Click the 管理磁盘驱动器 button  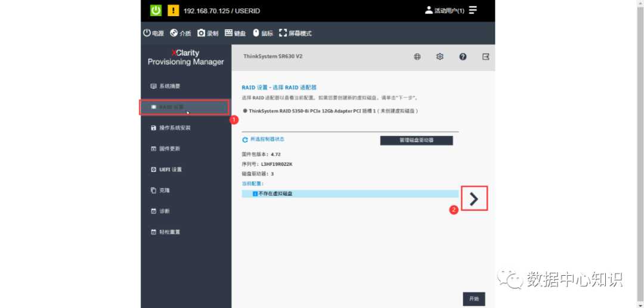pos(416,140)
